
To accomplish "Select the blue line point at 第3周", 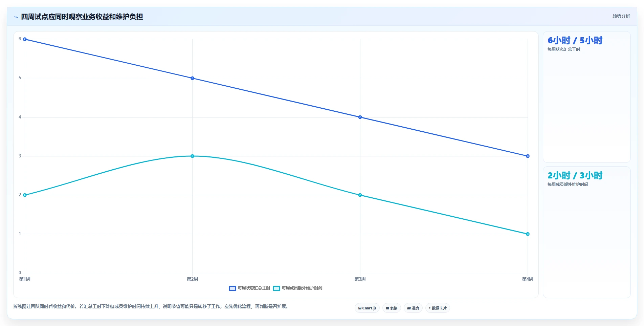I will [360, 117].
